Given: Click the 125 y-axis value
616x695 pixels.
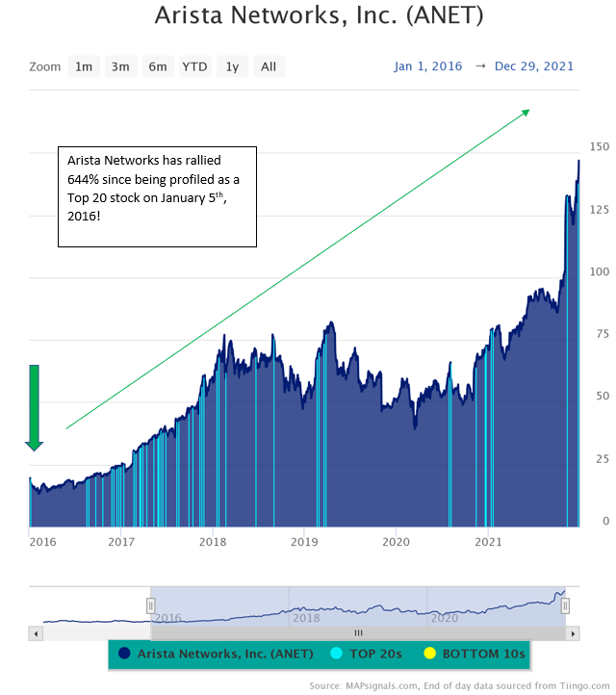Looking at the screenshot, I should (x=600, y=209).
